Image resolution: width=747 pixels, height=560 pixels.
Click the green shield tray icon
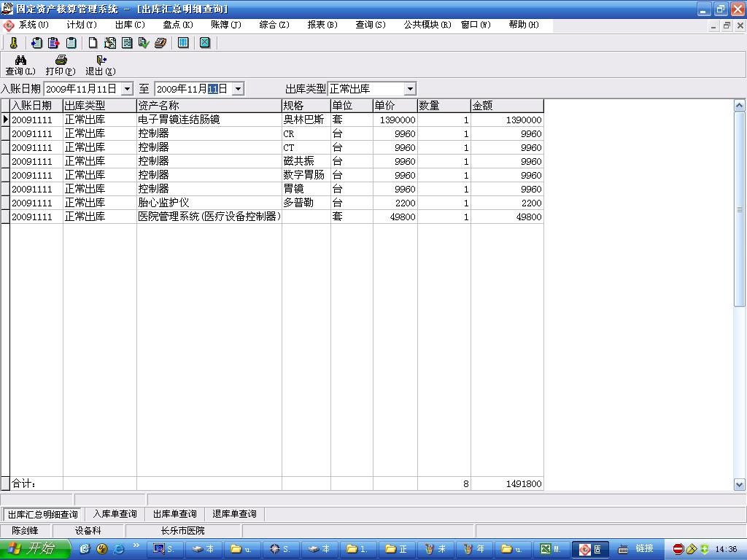(705, 549)
